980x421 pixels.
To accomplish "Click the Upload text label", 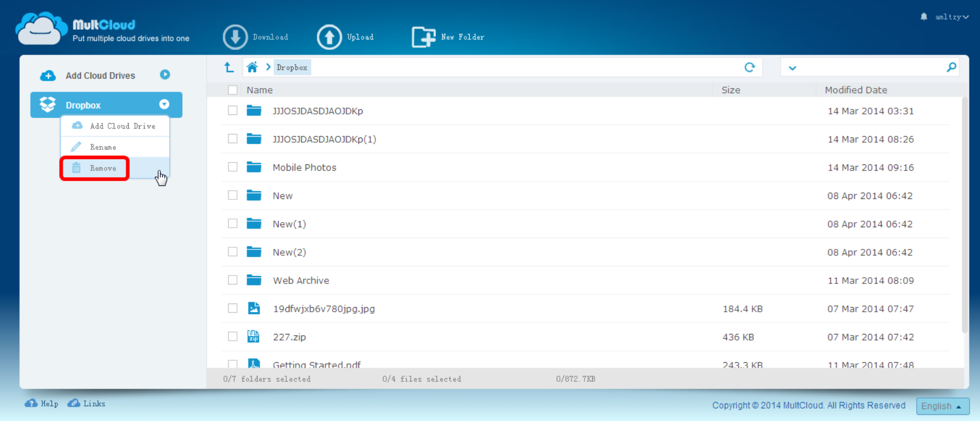I will (x=360, y=37).
